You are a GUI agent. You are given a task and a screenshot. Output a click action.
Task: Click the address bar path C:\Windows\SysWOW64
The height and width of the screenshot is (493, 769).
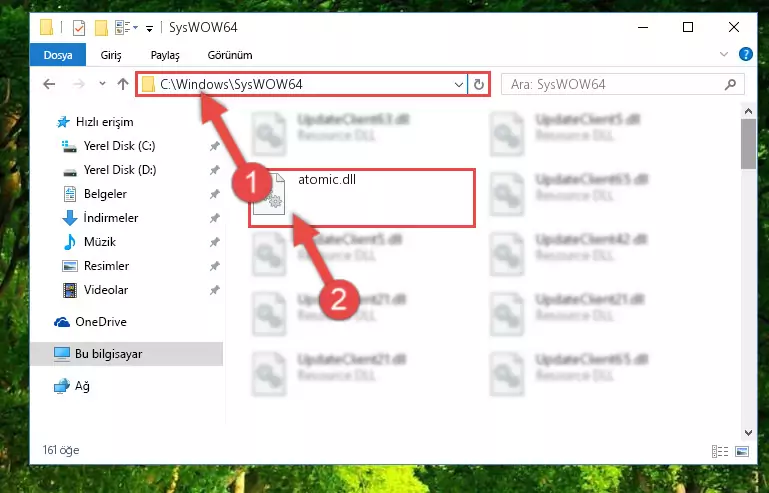231,84
